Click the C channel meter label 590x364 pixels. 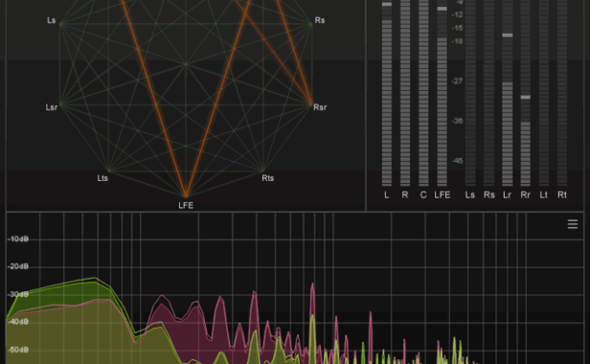click(423, 195)
